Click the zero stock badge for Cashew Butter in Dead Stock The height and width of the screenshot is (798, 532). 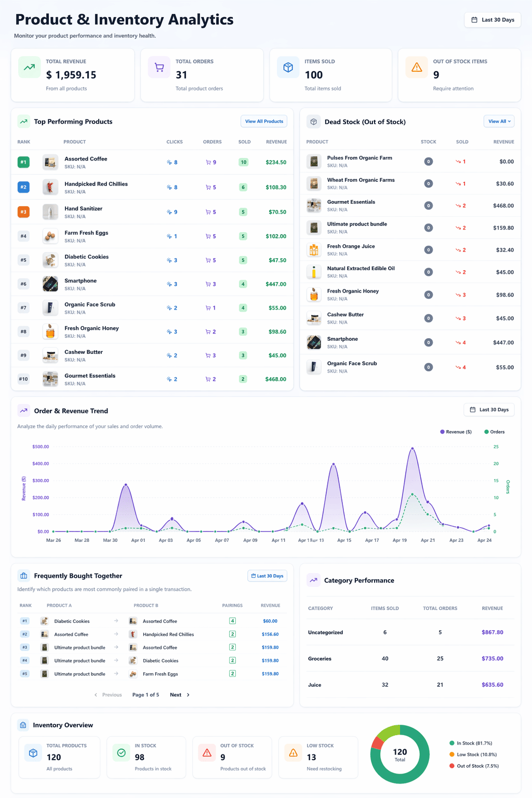[x=429, y=318]
